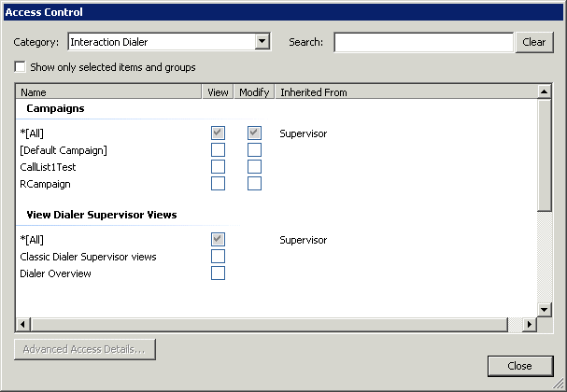Viewport: 567px width, 392px height.
Task: Check Modify for RCampaign
Action: (255, 184)
